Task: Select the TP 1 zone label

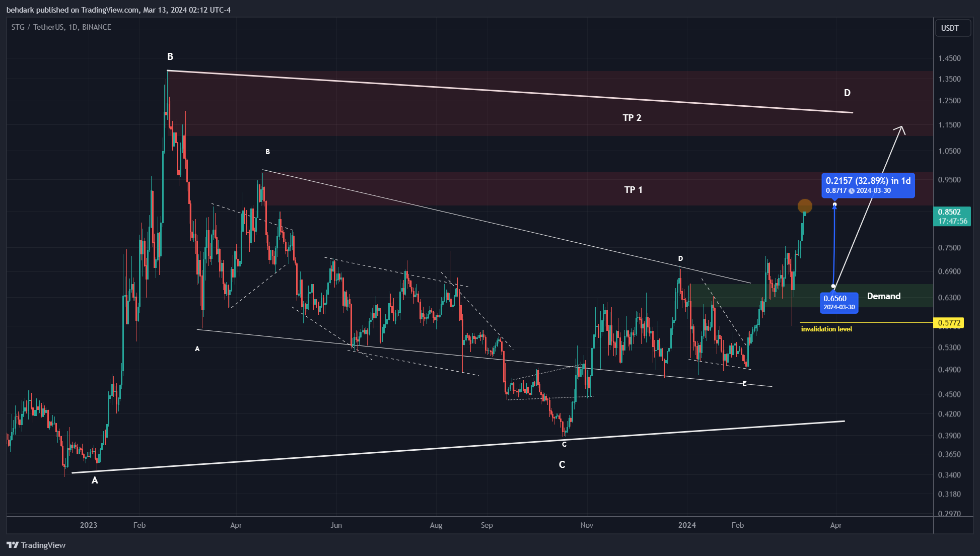Action: point(633,190)
